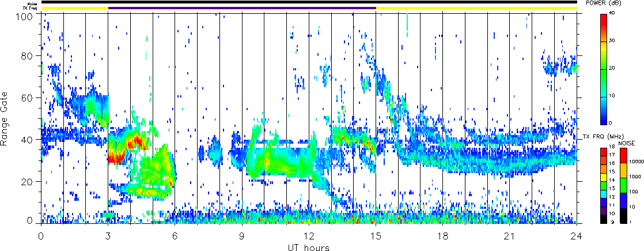Click the "UT hours" x-axis title
The width and height of the screenshot is (644, 251).
click(309, 248)
